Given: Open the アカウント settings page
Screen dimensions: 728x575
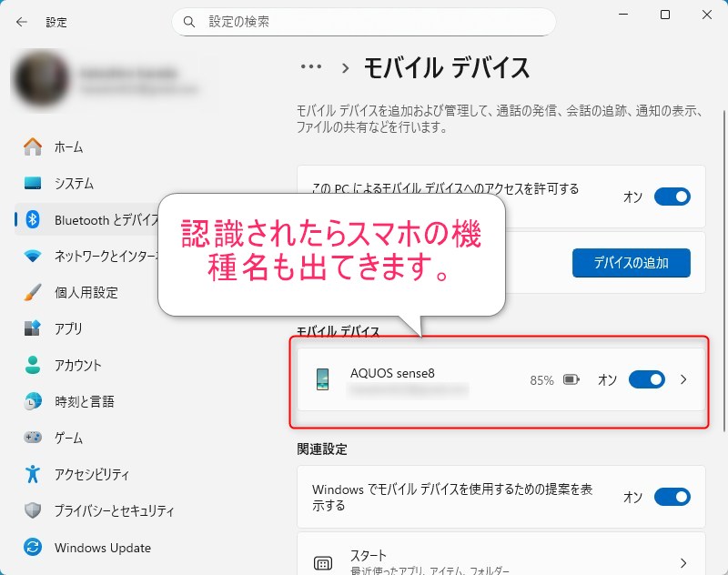Looking at the screenshot, I should tap(78, 365).
